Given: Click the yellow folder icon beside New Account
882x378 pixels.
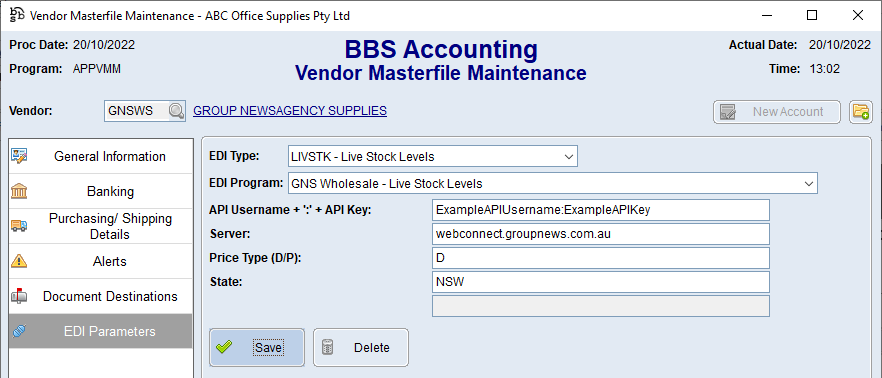Looking at the screenshot, I should (x=861, y=112).
